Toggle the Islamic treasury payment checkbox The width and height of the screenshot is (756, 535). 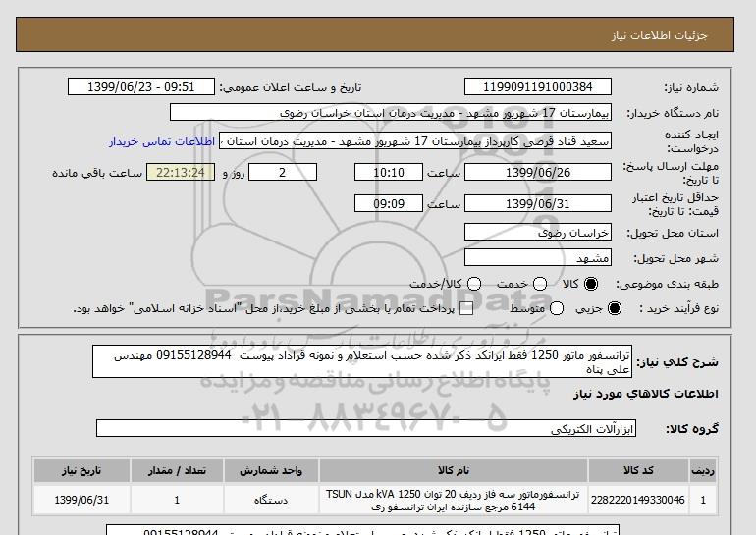(466, 309)
